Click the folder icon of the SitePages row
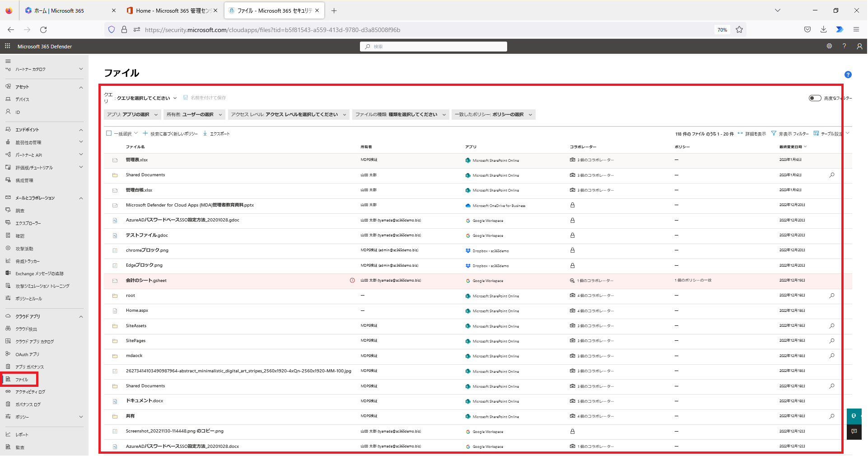Viewport: 868px width, 456px height. click(x=115, y=341)
